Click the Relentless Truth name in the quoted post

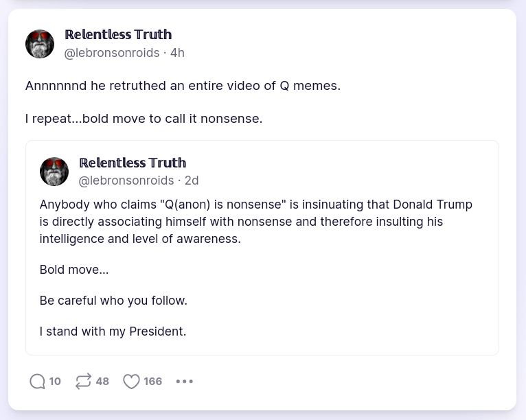click(133, 163)
